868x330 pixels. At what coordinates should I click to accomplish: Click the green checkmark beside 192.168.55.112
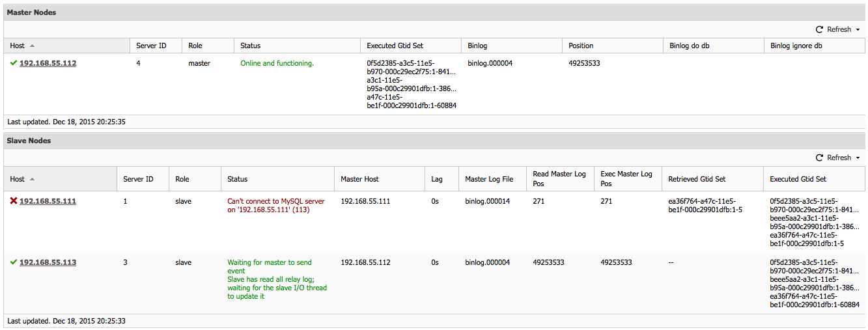coord(14,63)
